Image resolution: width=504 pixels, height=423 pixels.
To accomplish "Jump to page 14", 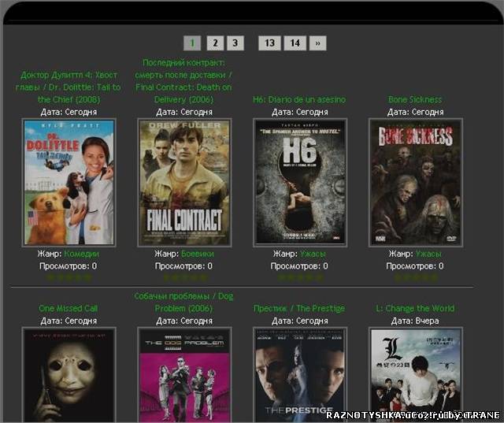I will tap(295, 43).
